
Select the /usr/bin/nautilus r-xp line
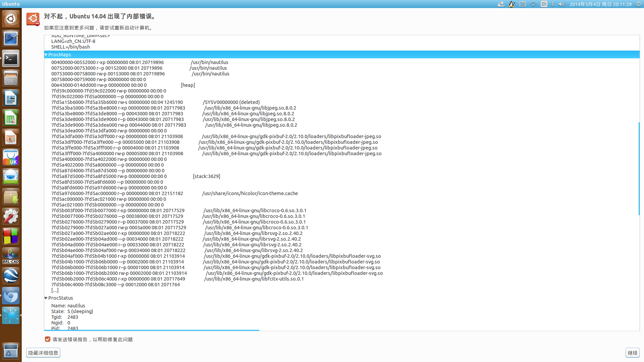pyautogui.click(x=140, y=62)
